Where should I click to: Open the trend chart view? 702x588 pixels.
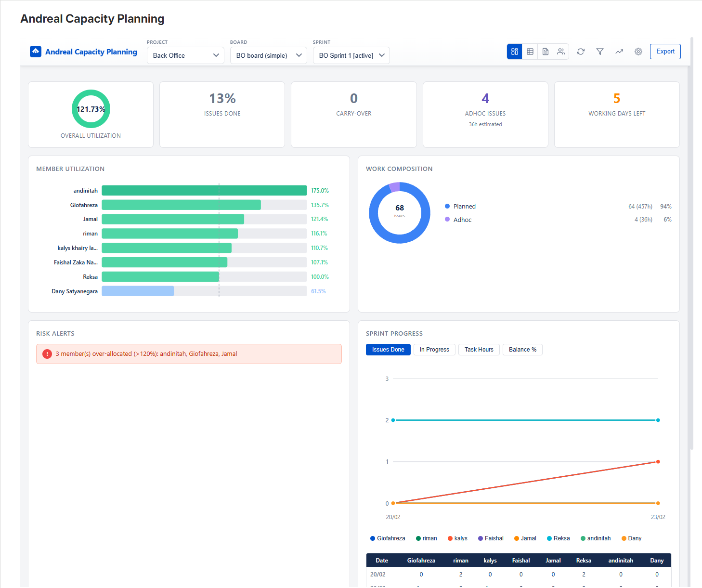tap(619, 52)
